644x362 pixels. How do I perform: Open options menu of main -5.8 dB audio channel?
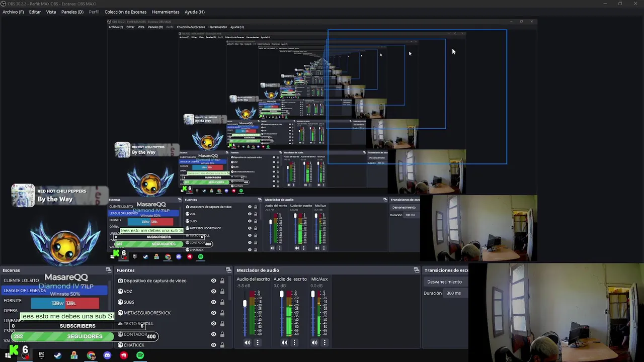(x=258, y=342)
